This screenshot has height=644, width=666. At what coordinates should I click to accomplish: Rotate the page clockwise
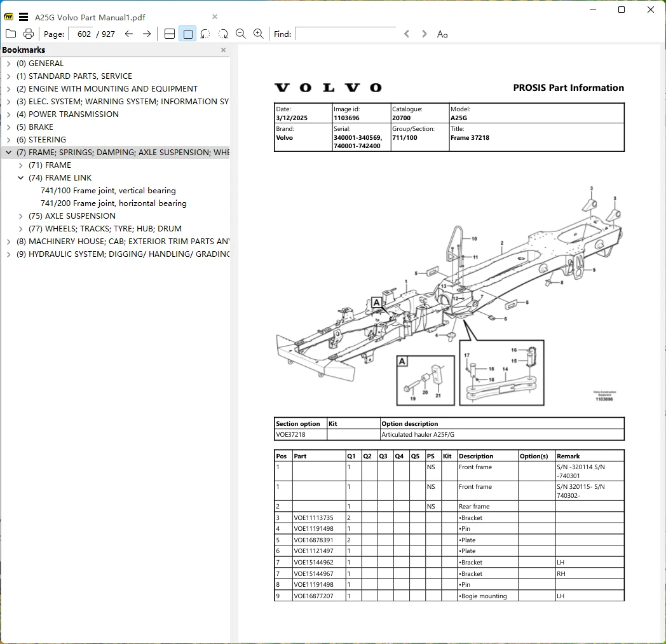click(x=223, y=34)
